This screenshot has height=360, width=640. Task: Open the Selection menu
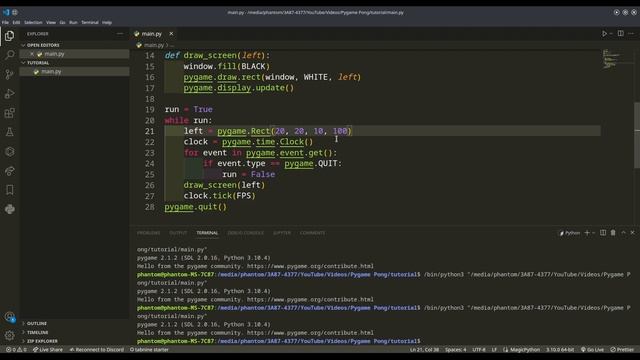tap(33, 22)
